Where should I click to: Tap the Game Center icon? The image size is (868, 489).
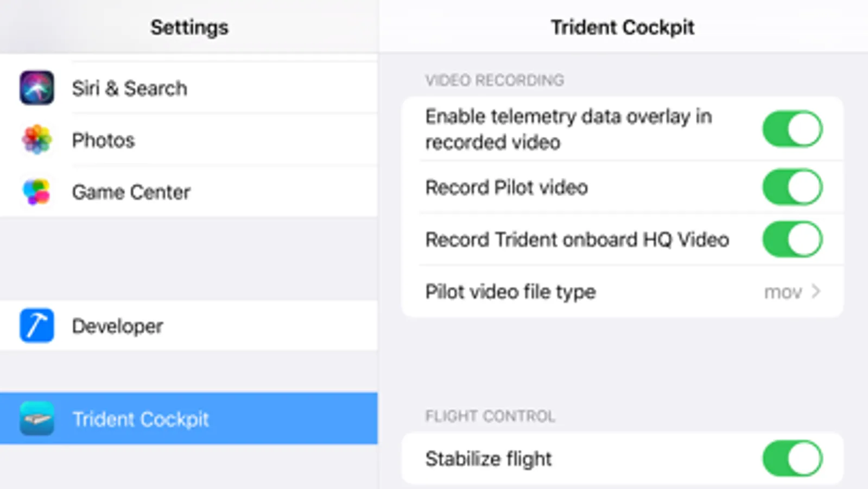click(37, 192)
